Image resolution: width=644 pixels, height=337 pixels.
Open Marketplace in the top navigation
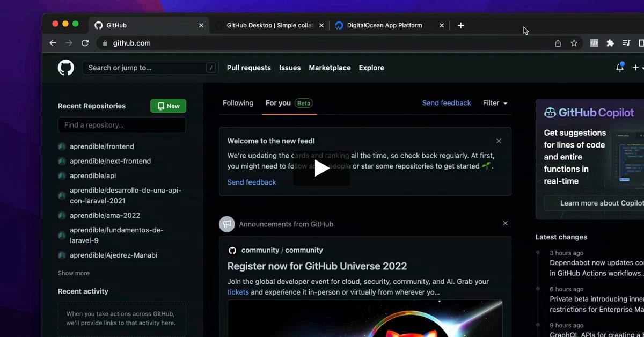click(330, 68)
